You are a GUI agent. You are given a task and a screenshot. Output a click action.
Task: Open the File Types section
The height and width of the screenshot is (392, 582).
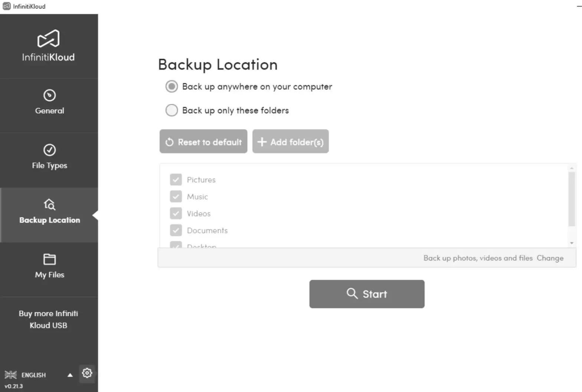49,160
